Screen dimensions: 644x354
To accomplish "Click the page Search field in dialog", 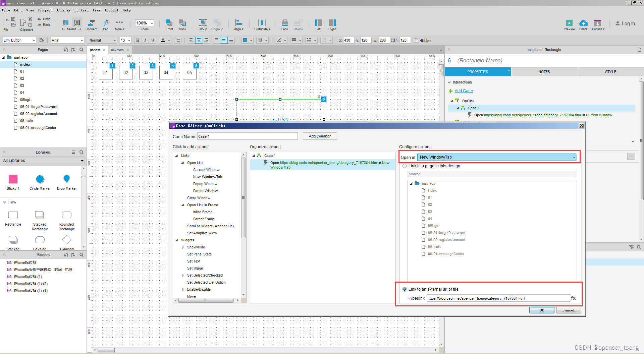I will coord(492,174).
